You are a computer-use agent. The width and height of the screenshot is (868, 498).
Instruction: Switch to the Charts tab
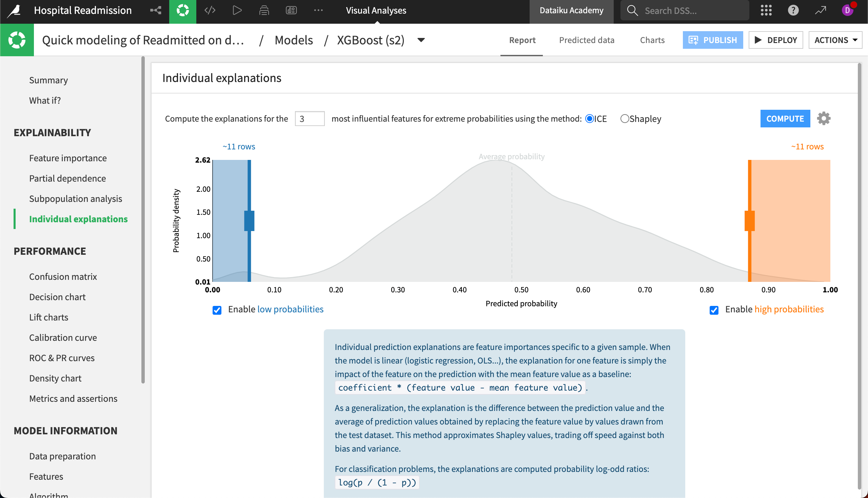point(652,40)
